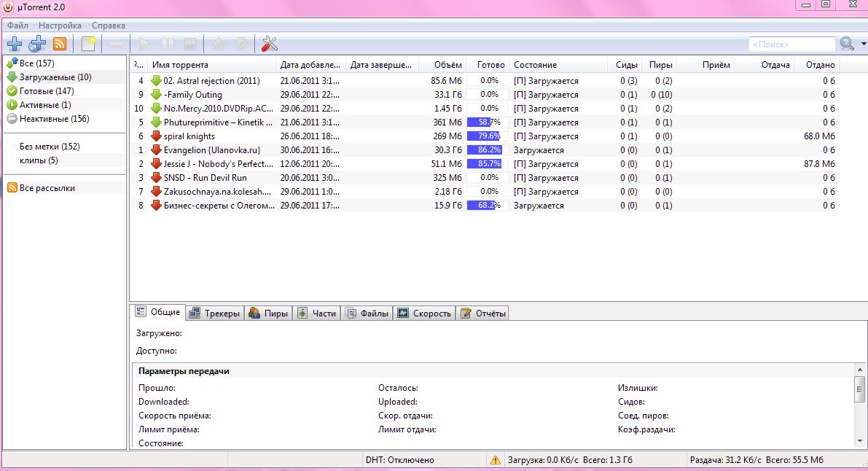Click the progress bar of spiral knights
Screen dimensions: 868x471
487,136
